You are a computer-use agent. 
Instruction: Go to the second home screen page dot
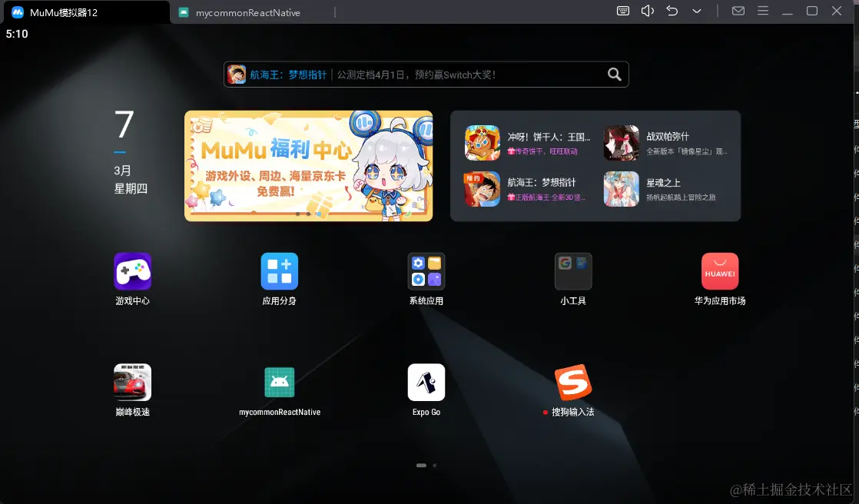click(434, 465)
